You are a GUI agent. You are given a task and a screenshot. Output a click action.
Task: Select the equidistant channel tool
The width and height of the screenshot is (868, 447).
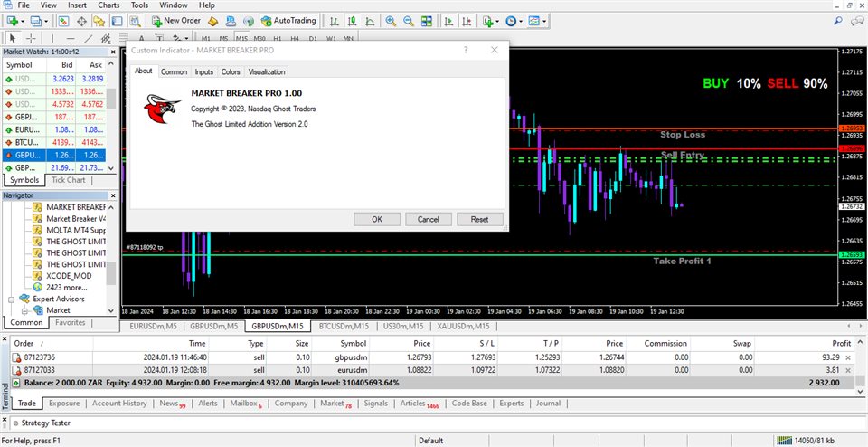coord(106,38)
